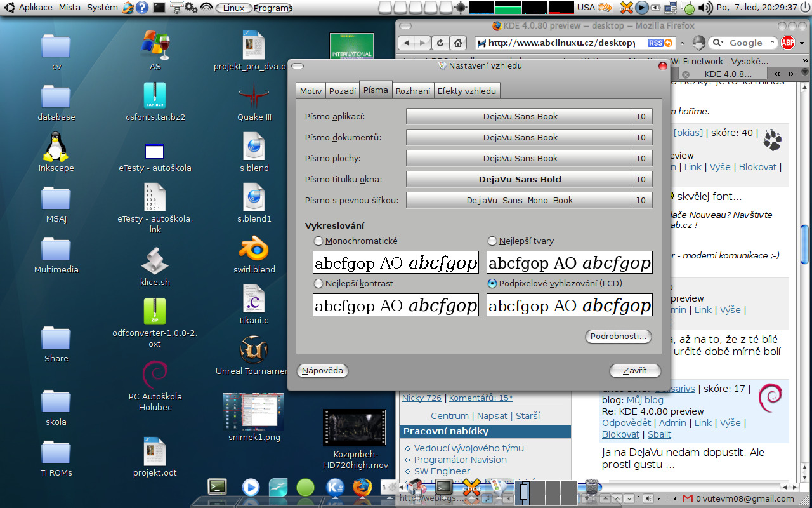This screenshot has height=508, width=812.
Task: Click the Centrum link in Firefox page
Action: 450,416
